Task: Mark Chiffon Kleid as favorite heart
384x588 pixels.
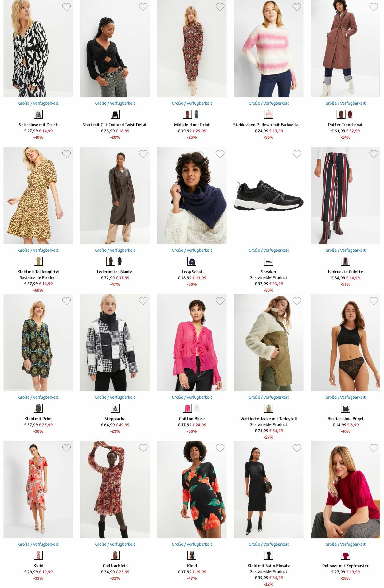Action: click(143, 448)
